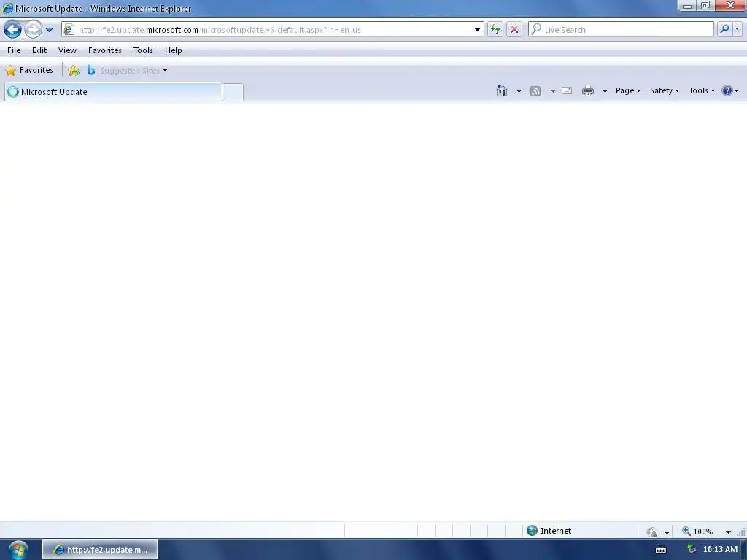
Task: Click the network tray icon
Action: [x=692, y=550]
